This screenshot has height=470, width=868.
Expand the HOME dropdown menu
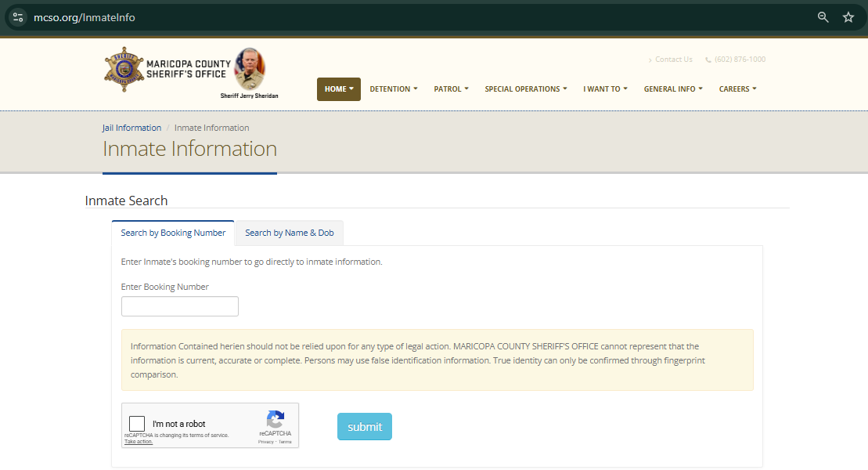click(x=339, y=89)
